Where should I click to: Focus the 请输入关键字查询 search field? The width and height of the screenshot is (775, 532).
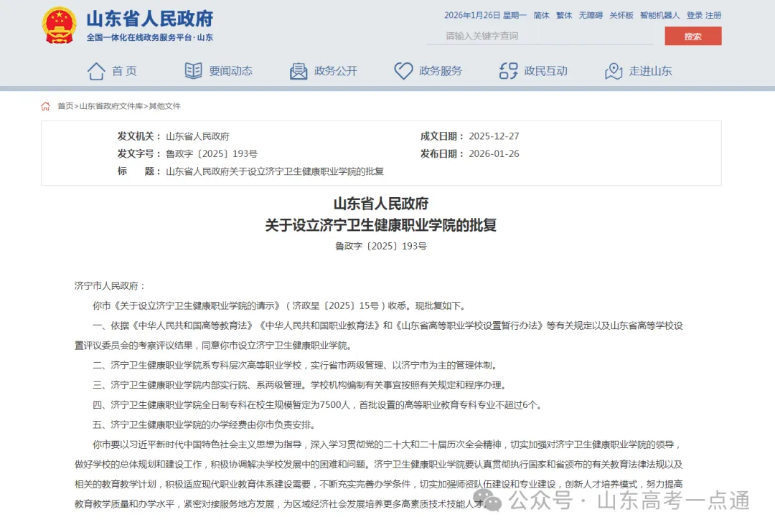pyautogui.click(x=540, y=36)
